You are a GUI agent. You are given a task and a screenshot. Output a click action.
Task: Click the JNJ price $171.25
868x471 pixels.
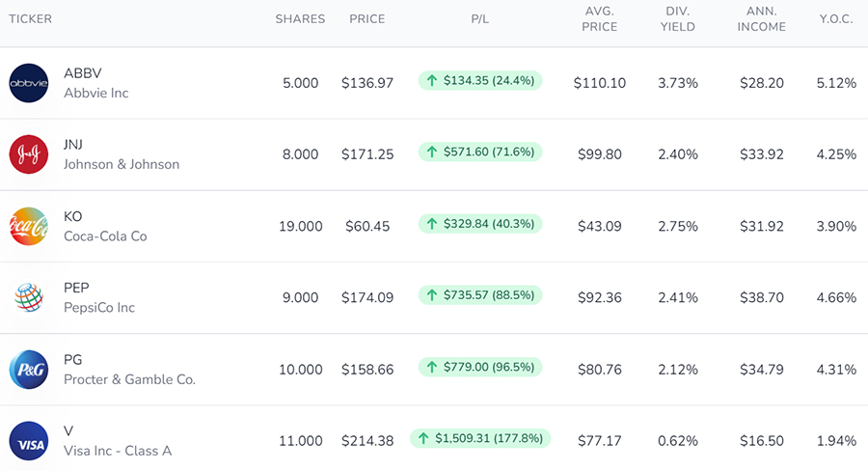[367, 154]
